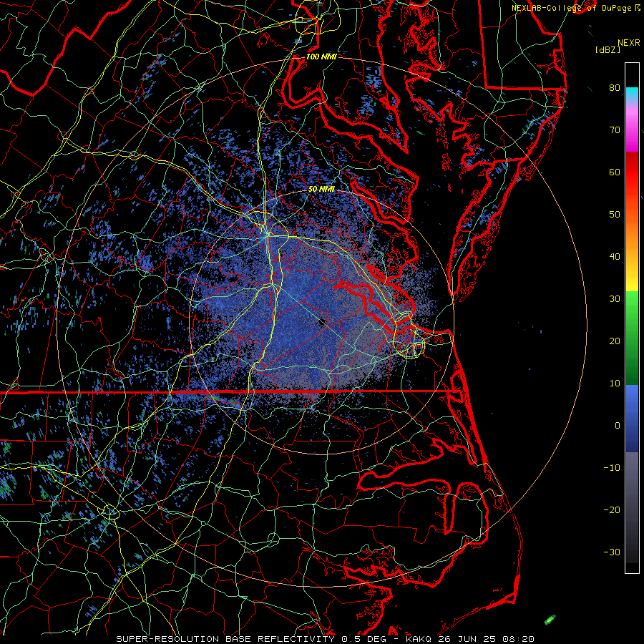The image size is (644, 644).
Task: Click the 100 NMI range ring label
Action: pyautogui.click(x=321, y=57)
